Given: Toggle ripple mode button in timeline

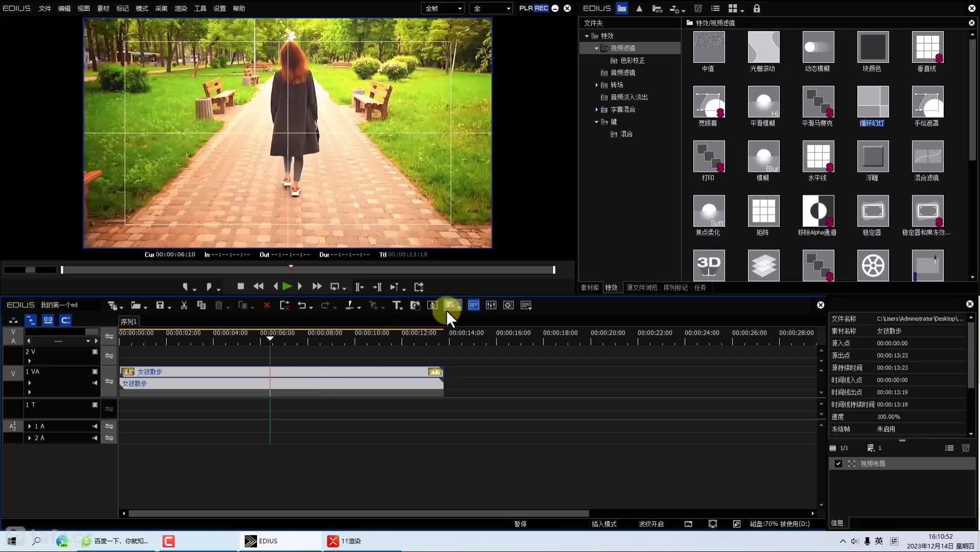Looking at the screenshot, I should coord(31,320).
